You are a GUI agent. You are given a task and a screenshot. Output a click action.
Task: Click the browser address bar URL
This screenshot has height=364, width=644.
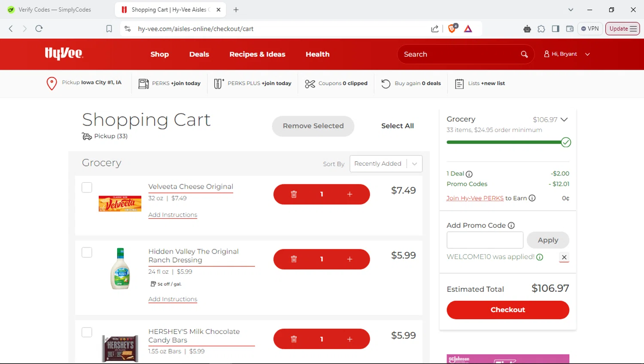coord(196,29)
